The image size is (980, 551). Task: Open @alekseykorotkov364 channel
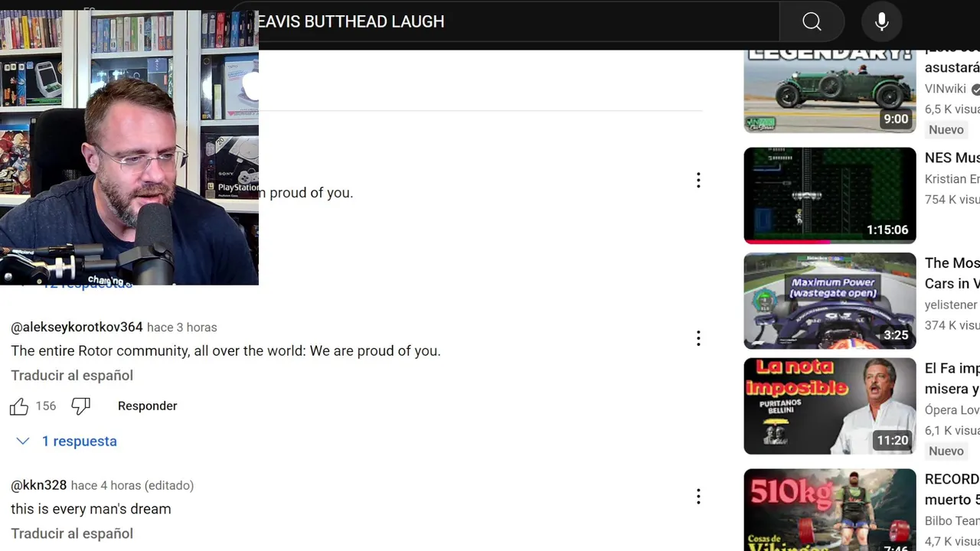tap(77, 328)
